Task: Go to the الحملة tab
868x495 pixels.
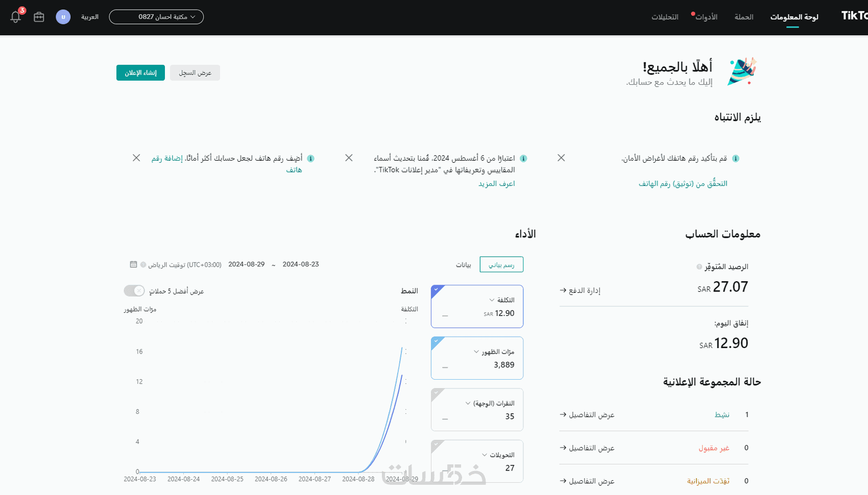Action: click(744, 17)
